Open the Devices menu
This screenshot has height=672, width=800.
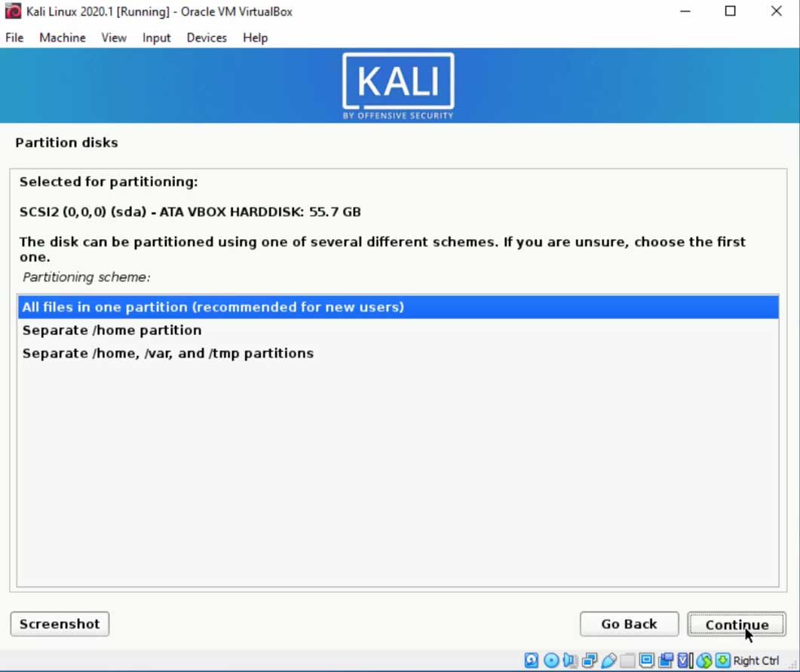pos(207,38)
